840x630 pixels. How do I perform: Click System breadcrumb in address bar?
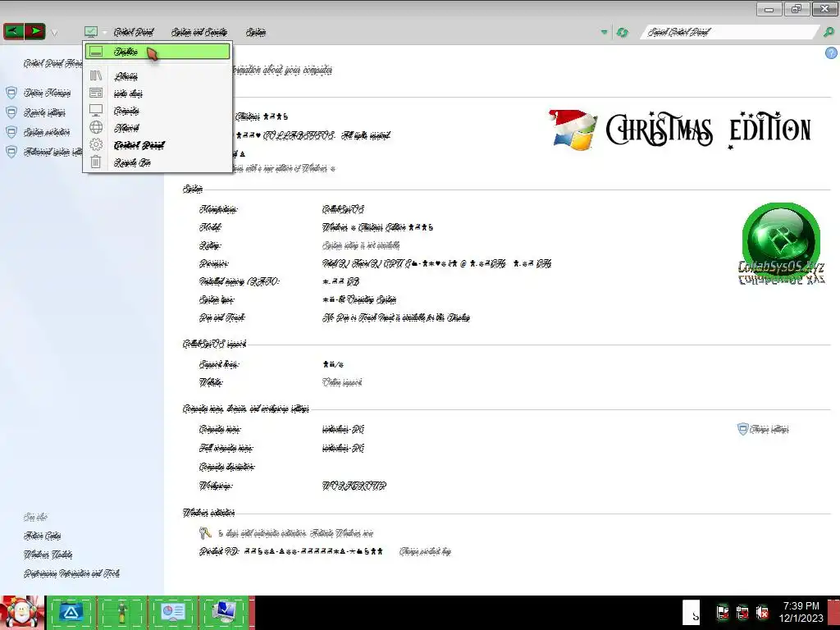click(x=256, y=32)
